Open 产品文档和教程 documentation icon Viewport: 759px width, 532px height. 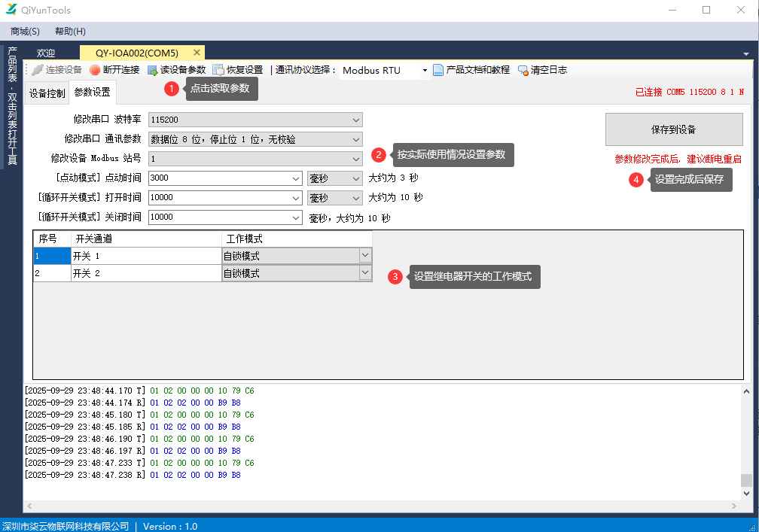pos(438,70)
